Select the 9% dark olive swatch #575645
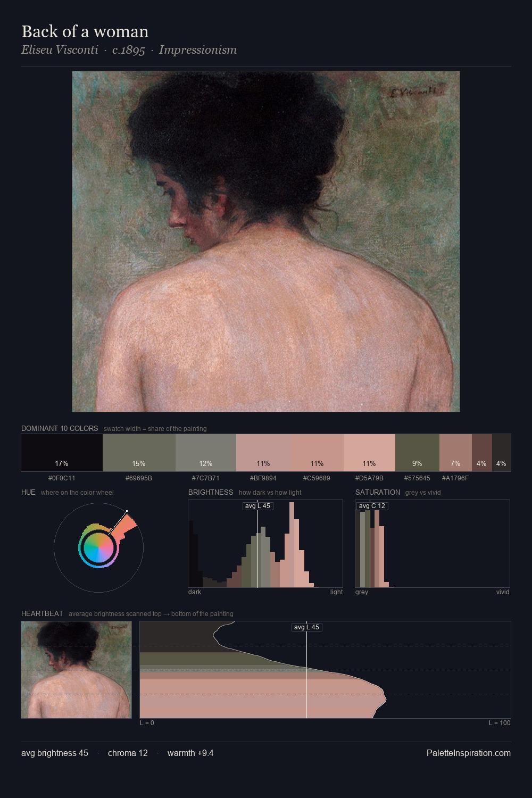The height and width of the screenshot is (798, 532). (x=417, y=453)
